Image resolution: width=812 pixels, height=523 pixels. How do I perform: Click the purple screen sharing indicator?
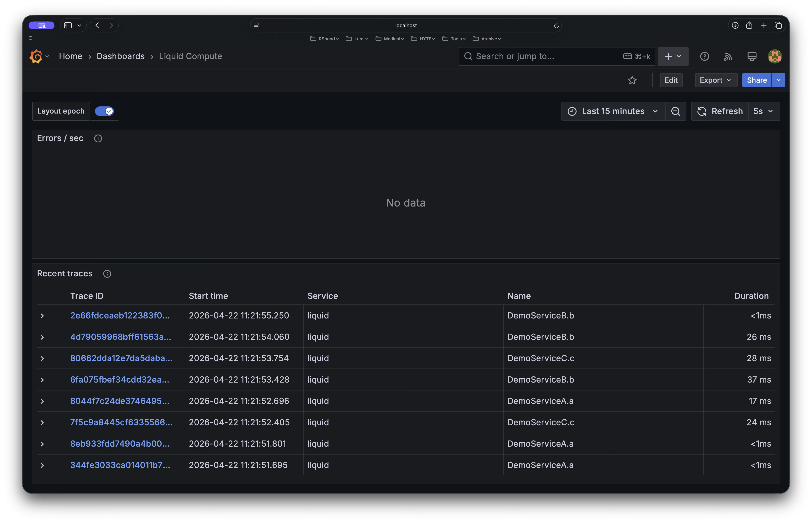[x=41, y=26]
